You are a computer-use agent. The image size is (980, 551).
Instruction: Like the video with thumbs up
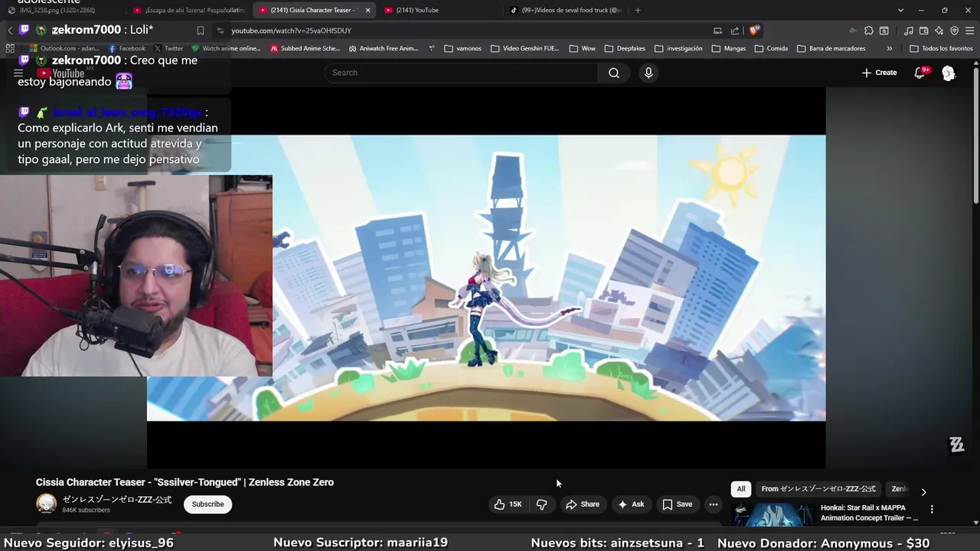coord(508,504)
